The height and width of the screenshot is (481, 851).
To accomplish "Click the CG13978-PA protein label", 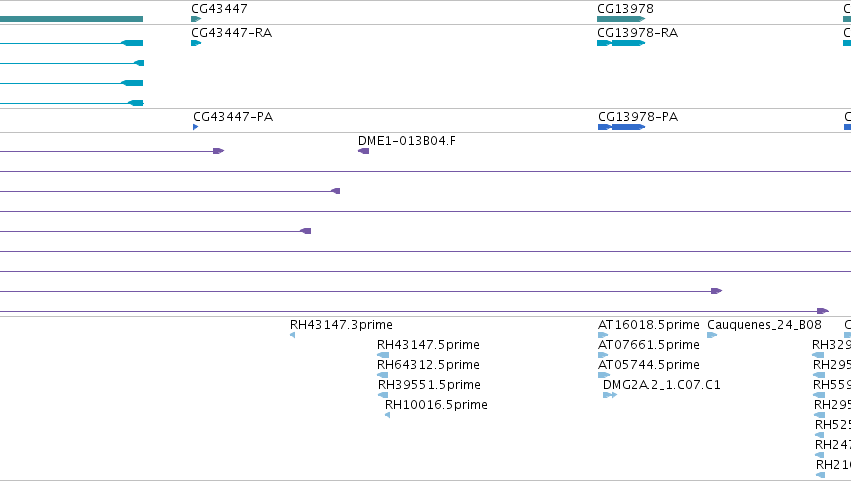I will [638, 117].
